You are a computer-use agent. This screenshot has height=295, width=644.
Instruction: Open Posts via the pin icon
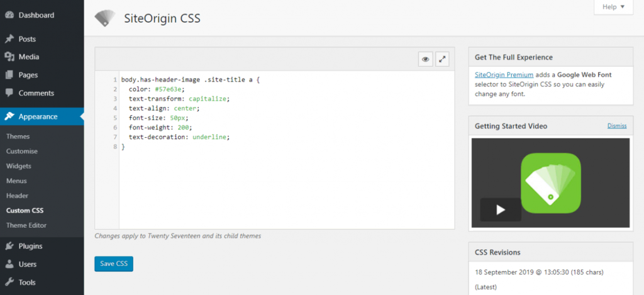[9, 39]
